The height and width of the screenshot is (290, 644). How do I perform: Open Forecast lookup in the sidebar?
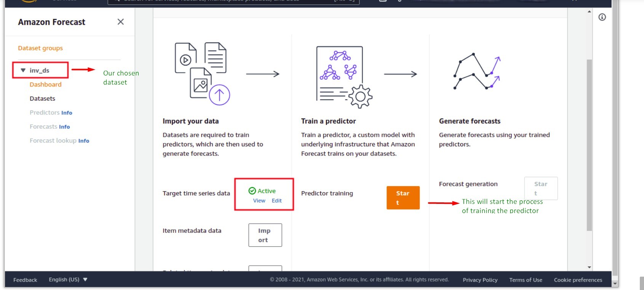[53, 141]
